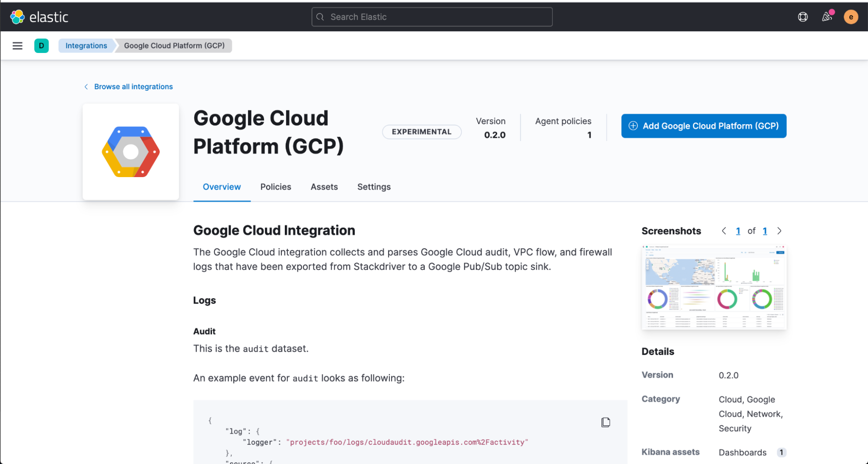This screenshot has width=868, height=464.
Task: Switch to the Policies tab
Action: pos(276,187)
